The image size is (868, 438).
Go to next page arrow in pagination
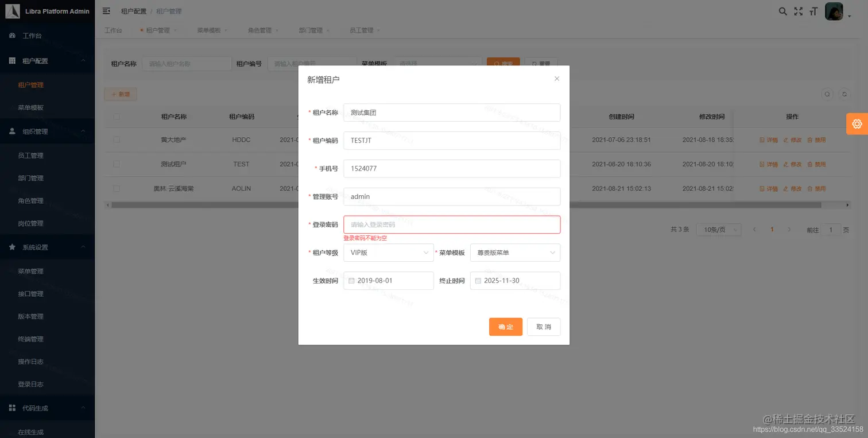coord(789,230)
